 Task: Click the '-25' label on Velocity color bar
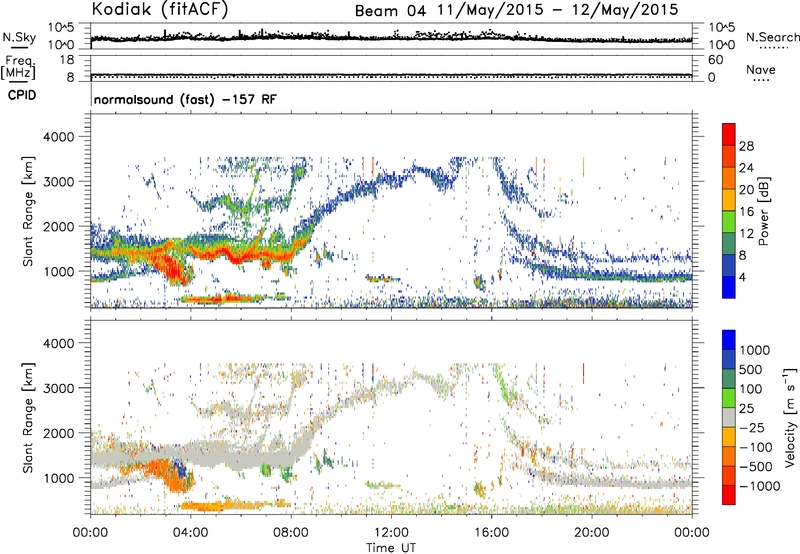pyautogui.click(x=752, y=427)
